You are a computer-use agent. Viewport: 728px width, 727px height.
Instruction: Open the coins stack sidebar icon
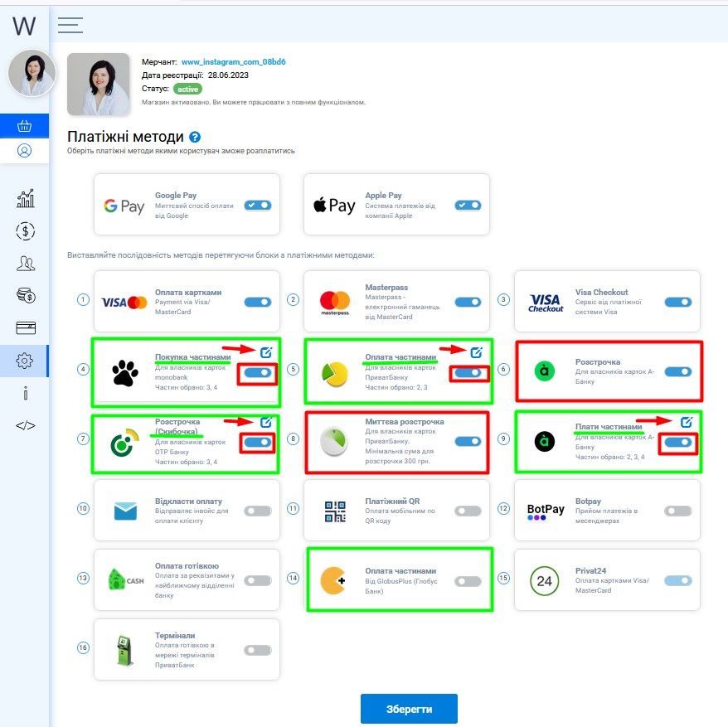pos(25,295)
